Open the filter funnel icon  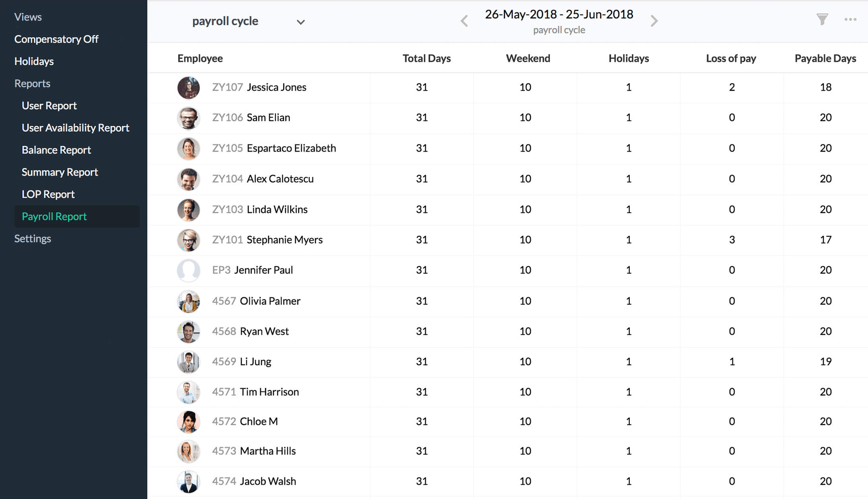(x=822, y=19)
